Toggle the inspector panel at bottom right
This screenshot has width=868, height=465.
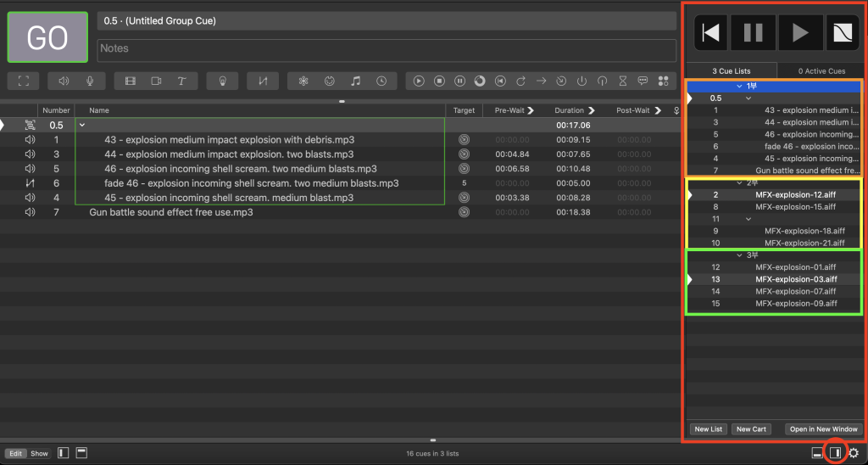pos(816,453)
